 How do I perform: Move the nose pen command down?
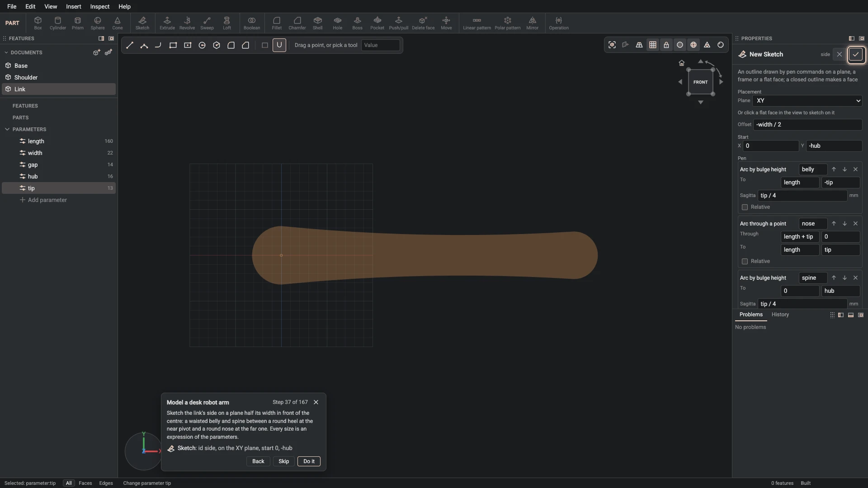844,224
